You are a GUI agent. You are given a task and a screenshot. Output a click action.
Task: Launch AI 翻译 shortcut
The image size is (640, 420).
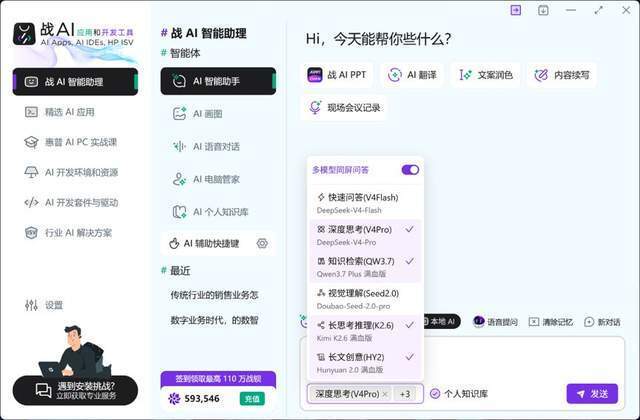click(x=411, y=75)
